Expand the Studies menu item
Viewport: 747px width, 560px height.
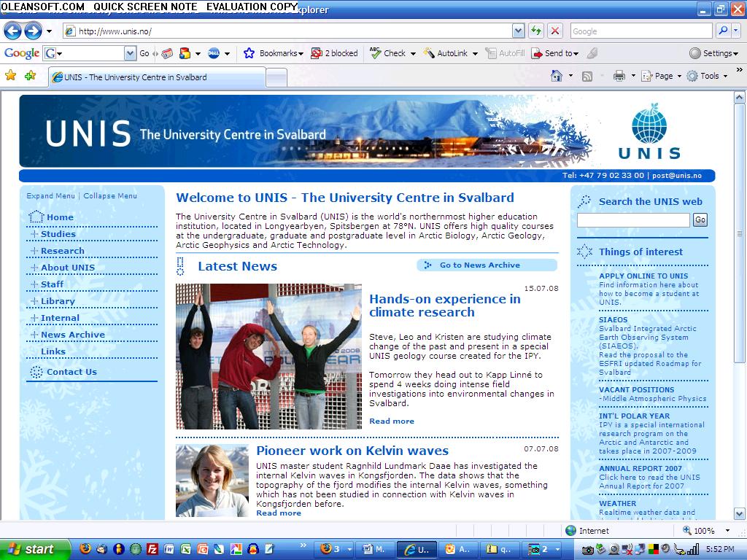tap(58, 234)
